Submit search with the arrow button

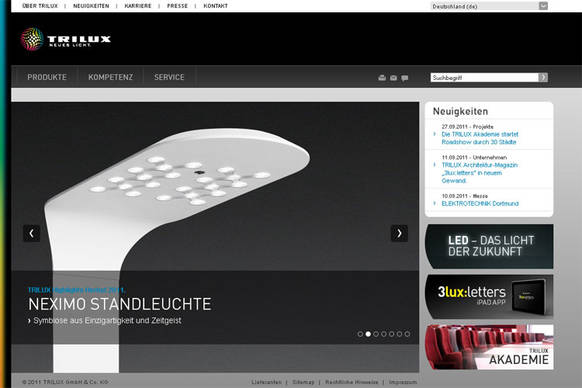543,77
